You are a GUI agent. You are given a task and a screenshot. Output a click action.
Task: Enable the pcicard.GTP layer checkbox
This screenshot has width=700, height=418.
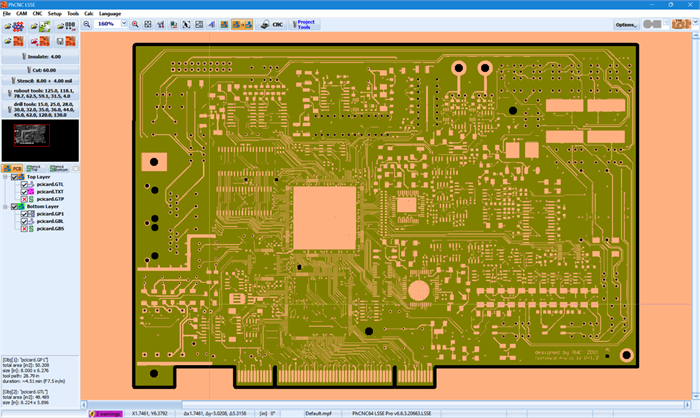24,199
